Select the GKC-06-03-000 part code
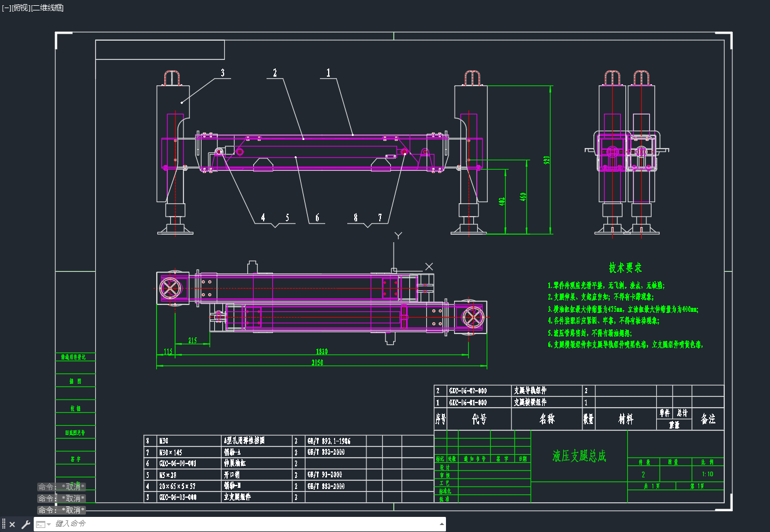Image resolution: width=770 pixels, height=532 pixels. coord(178,498)
